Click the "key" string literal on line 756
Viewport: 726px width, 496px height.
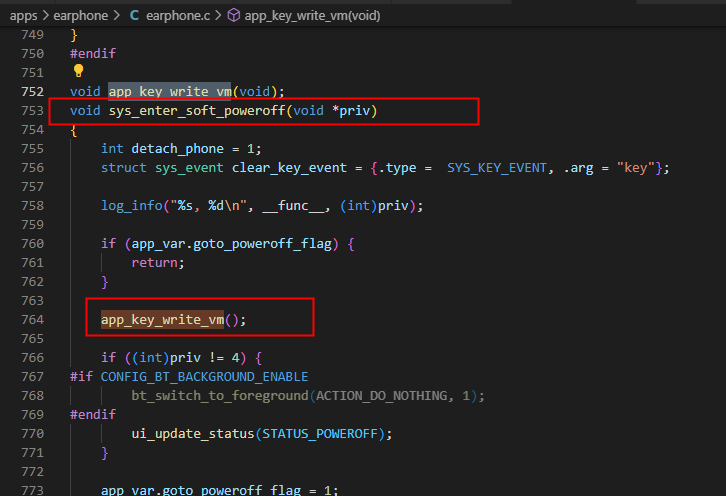[635, 168]
